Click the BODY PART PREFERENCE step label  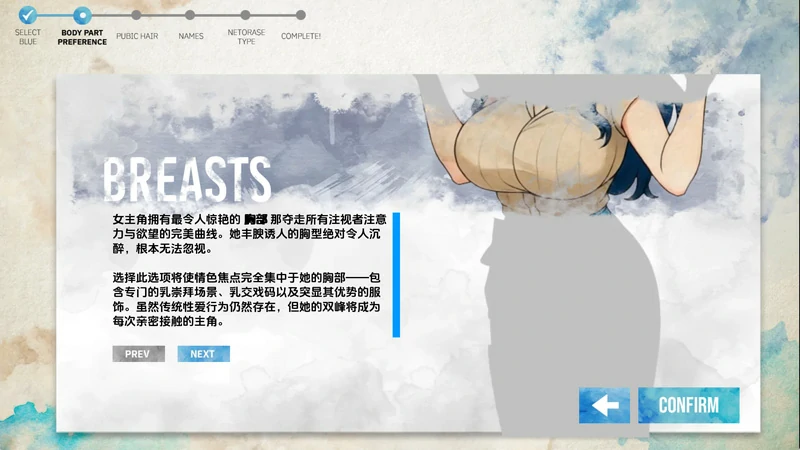point(82,37)
